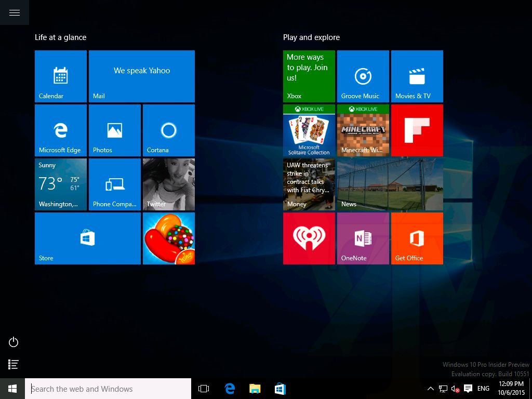Open the Action Center notifications icon

(x=468, y=389)
